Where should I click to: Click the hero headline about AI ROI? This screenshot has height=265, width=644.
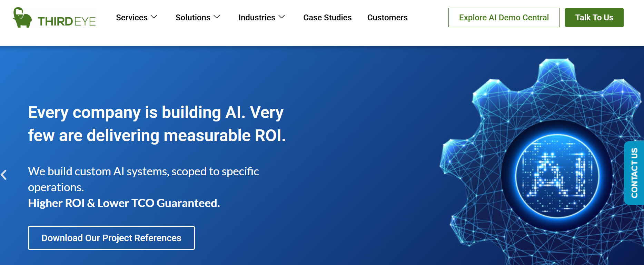pos(157,124)
